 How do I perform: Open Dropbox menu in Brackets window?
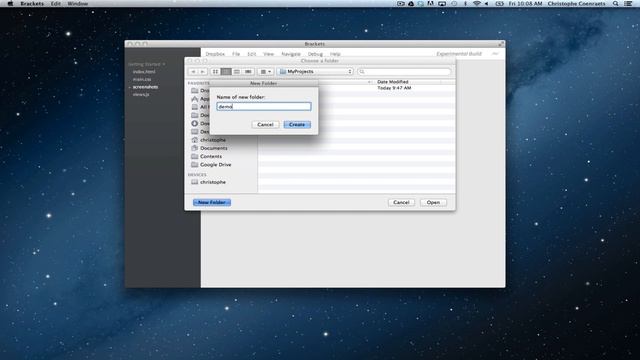point(215,54)
